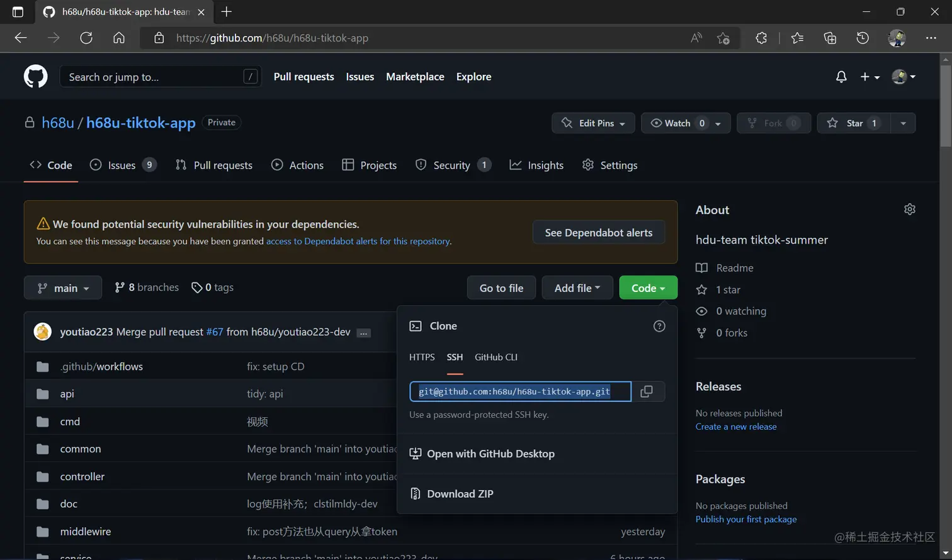Viewport: 952px width, 560px height.
Task: Open the Issues repository tab
Action: [123, 165]
